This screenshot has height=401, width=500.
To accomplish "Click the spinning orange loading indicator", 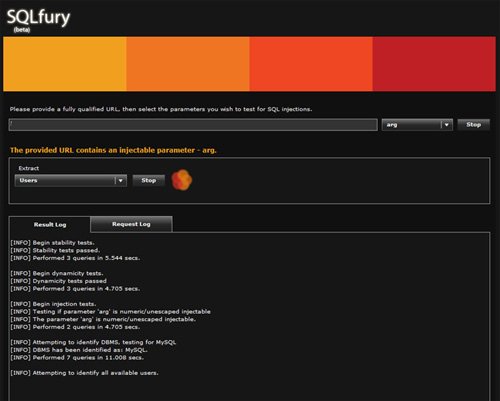I will pos(182,180).
